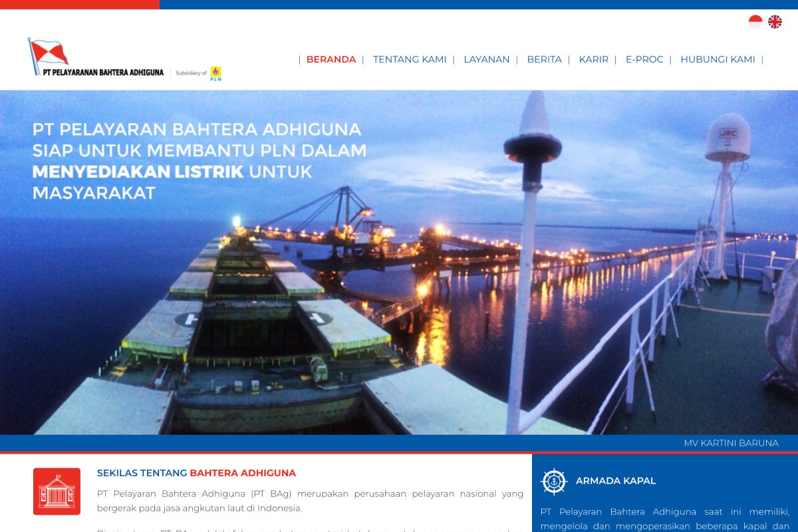Click the PT Pelayaran Bahtera Adhiguna logo

click(x=96, y=59)
